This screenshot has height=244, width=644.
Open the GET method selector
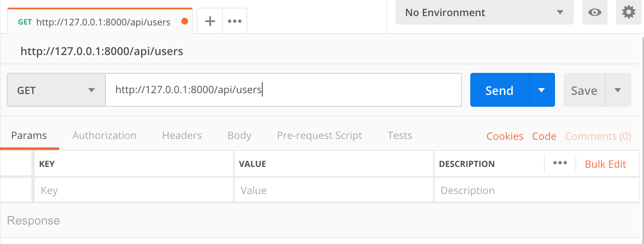tap(56, 90)
